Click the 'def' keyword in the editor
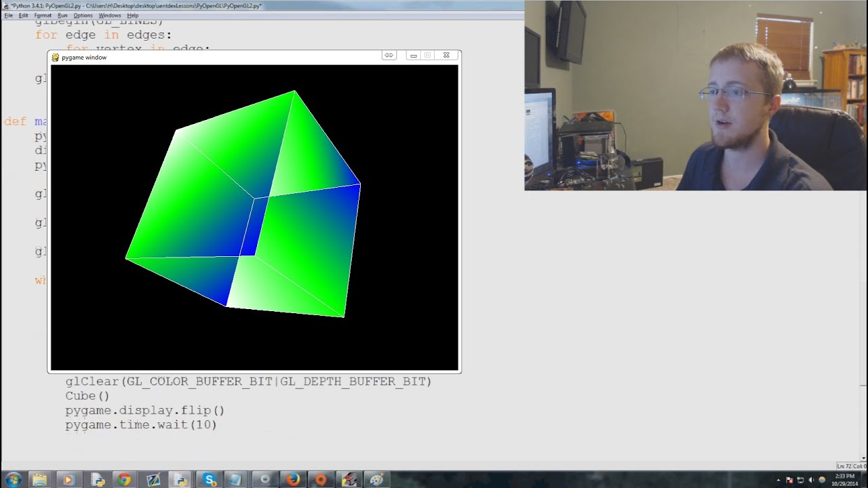The width and height of the screenshot is (868, 488). [15, 121]
